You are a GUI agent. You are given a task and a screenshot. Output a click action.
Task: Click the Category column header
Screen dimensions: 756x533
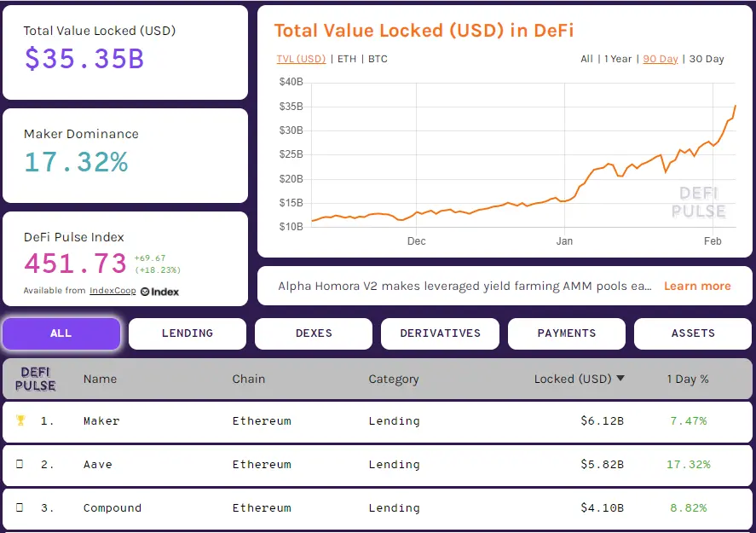[394, 379]
